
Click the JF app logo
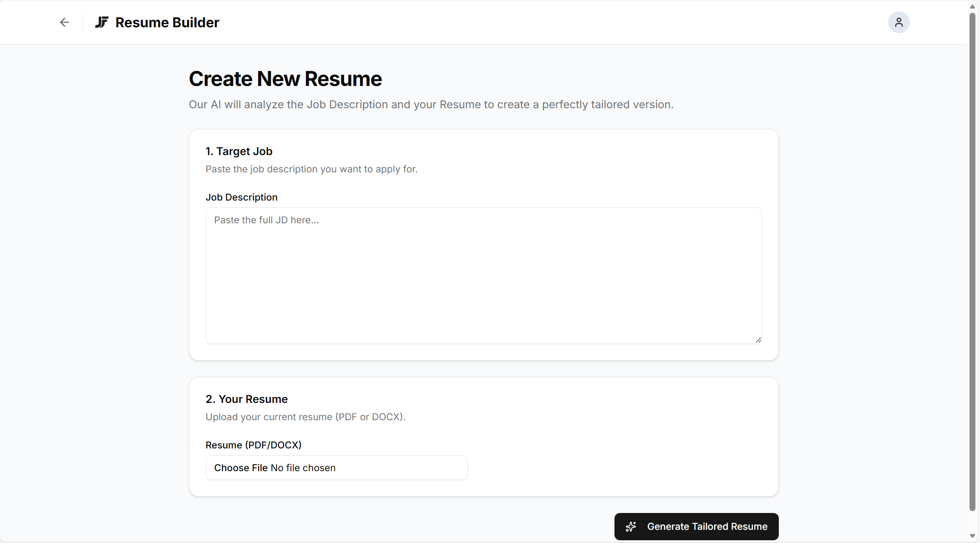coord(102,22)
